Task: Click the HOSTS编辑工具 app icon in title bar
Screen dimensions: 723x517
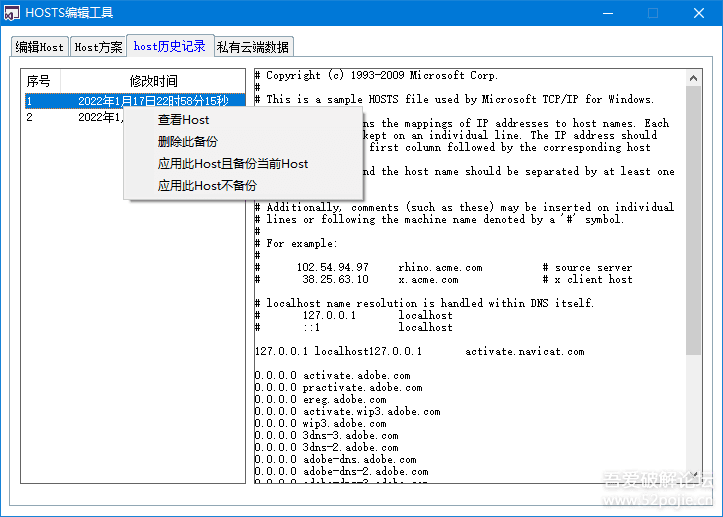Action: click(12, 13)
